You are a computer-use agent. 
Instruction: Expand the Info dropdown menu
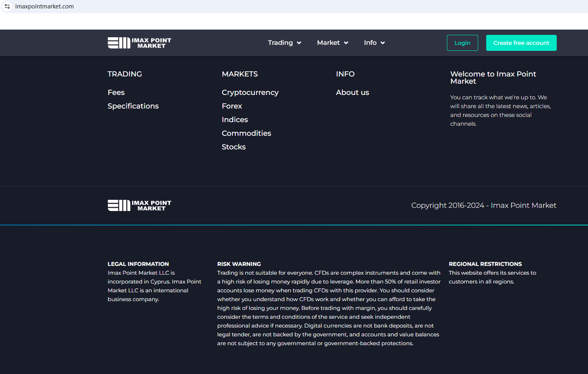pyautogui.click(x=374, y=43)
